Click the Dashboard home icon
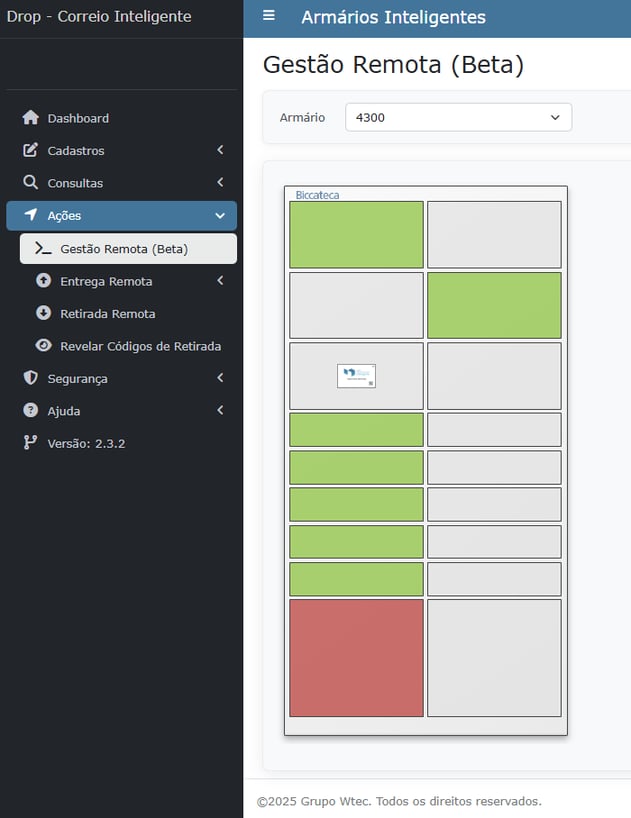The width and height of the screenshot is (631, 818). [30, 118]
